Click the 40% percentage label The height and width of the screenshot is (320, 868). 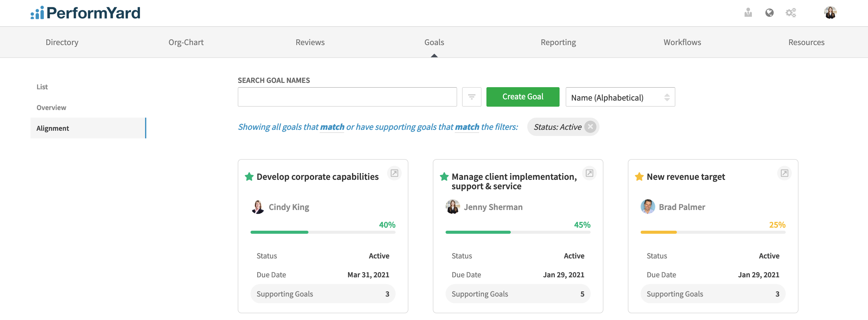click(x=387, y=225)
